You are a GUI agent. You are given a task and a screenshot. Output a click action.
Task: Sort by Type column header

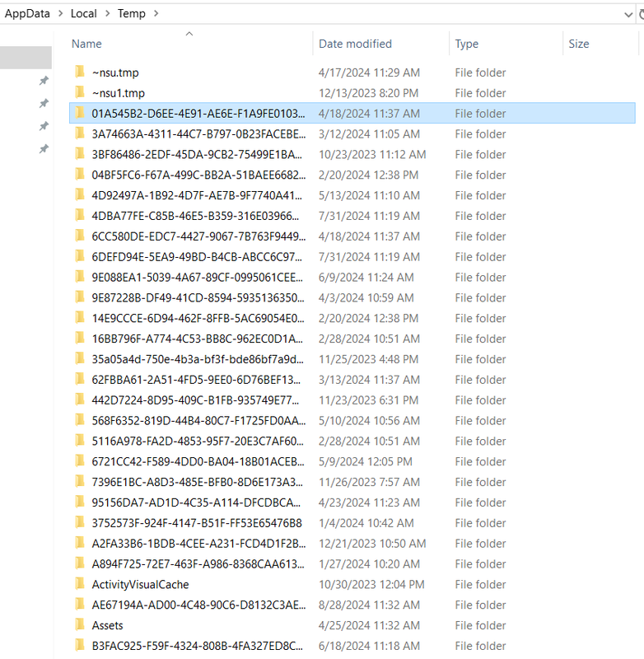467,44
